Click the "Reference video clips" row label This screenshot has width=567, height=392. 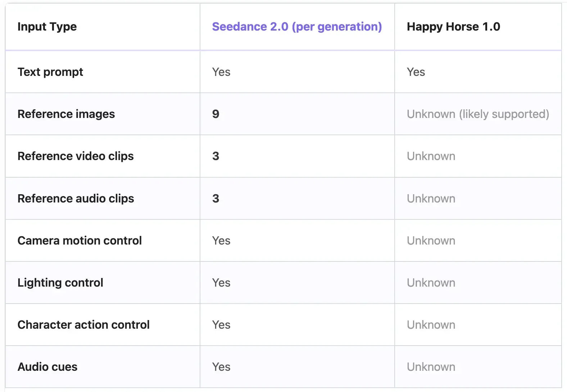click(x=76, y=156)
